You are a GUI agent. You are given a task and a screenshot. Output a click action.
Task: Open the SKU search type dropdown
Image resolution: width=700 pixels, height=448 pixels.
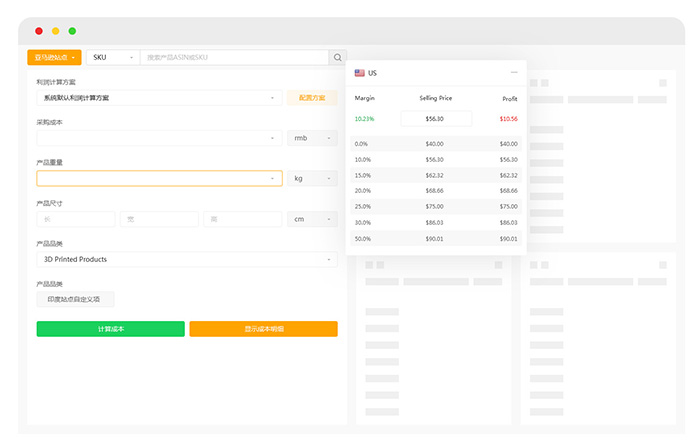pyautogui.click(x=112, y=58)
